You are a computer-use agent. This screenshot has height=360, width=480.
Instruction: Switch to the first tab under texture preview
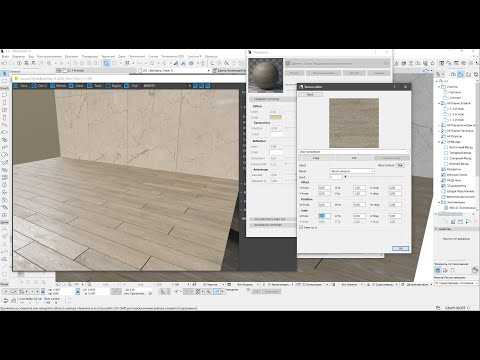[316, 158]
